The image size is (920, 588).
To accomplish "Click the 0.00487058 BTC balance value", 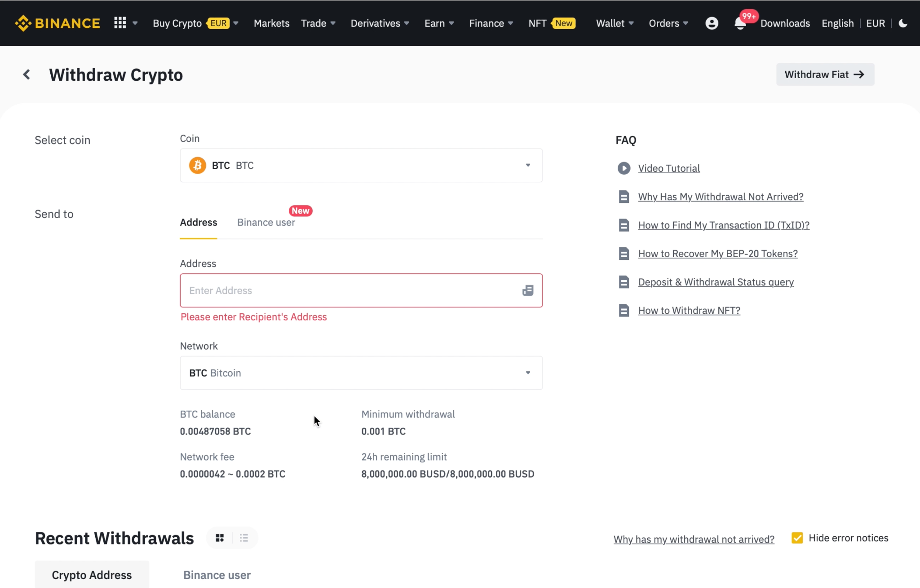I will 215,431.
